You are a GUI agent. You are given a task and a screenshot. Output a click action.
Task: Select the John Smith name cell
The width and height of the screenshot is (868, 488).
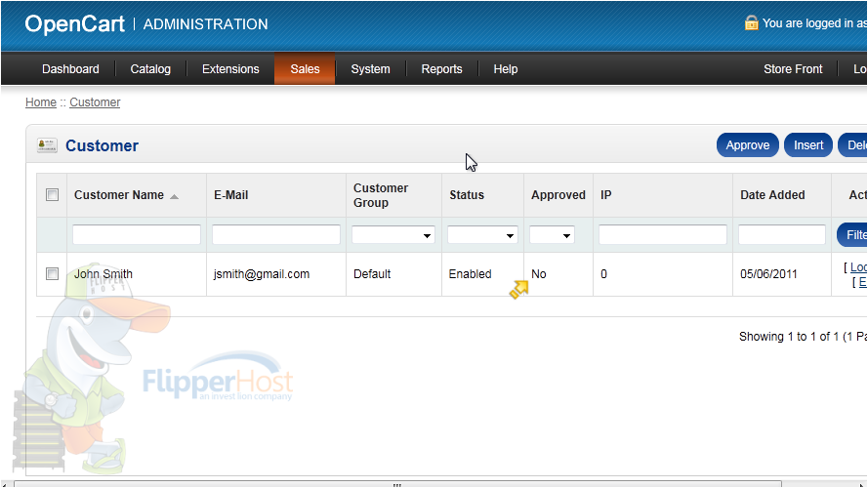(103, 274)
